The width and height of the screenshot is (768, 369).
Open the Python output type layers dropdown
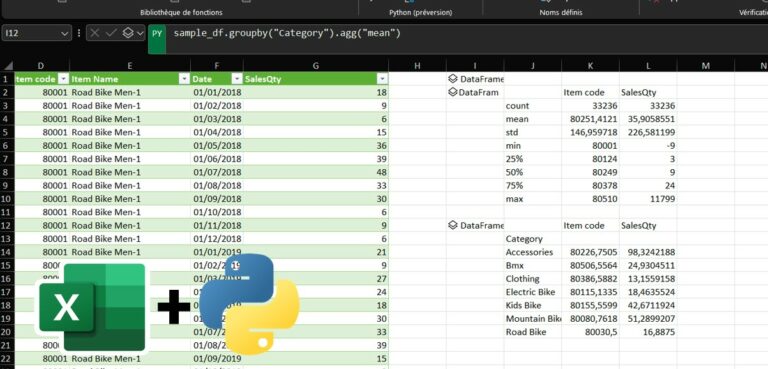point(133,33)
